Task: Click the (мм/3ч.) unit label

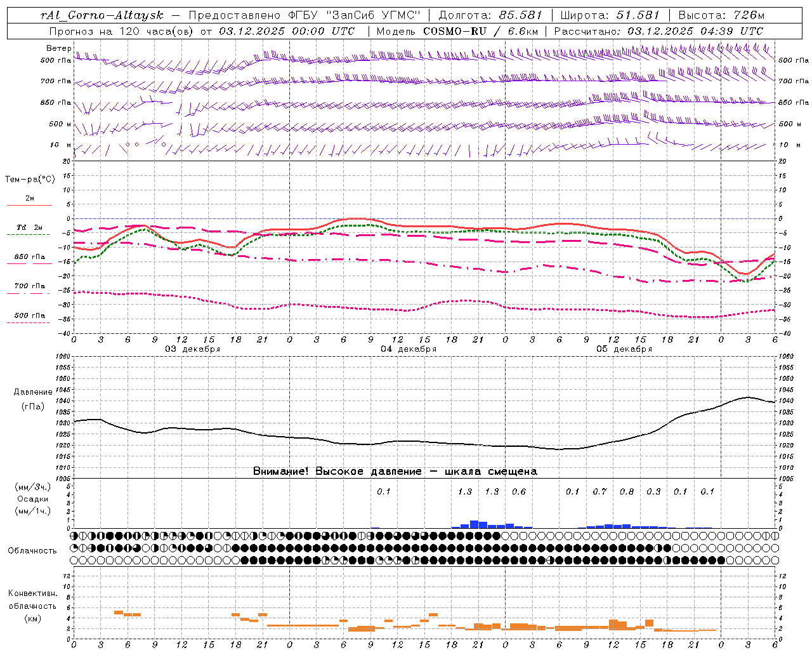Action: point(33,487)
